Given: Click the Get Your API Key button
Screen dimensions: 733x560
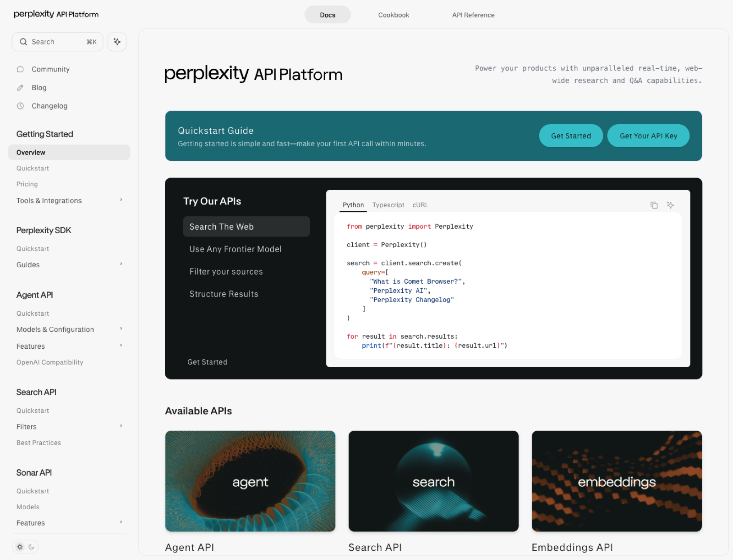Looking at the screenshot, I should tap(648, 136).
